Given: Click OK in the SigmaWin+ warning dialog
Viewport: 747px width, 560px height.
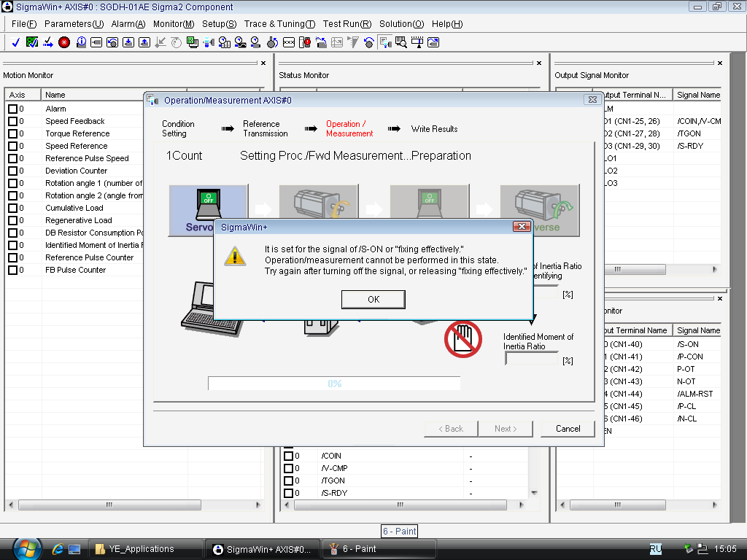Looking at the screenshot, I should click(373, 300).
